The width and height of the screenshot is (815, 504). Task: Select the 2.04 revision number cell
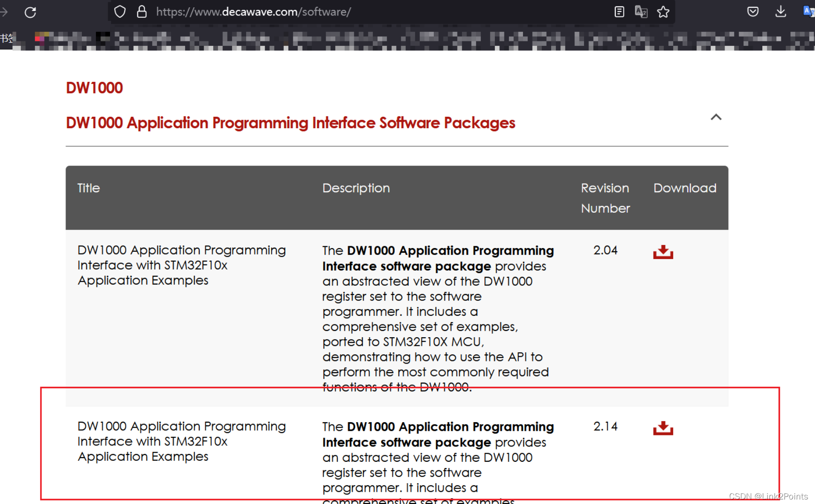click(605, 250)
